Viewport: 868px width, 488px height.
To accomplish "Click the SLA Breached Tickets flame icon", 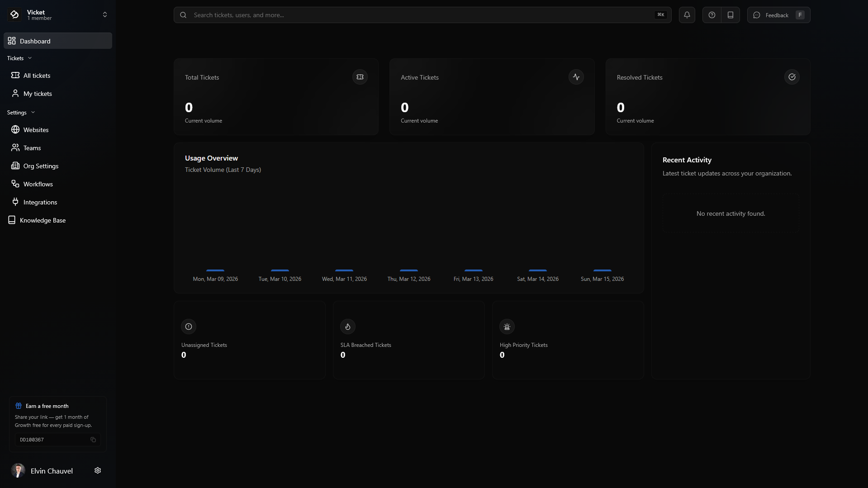I will point(347,327).
